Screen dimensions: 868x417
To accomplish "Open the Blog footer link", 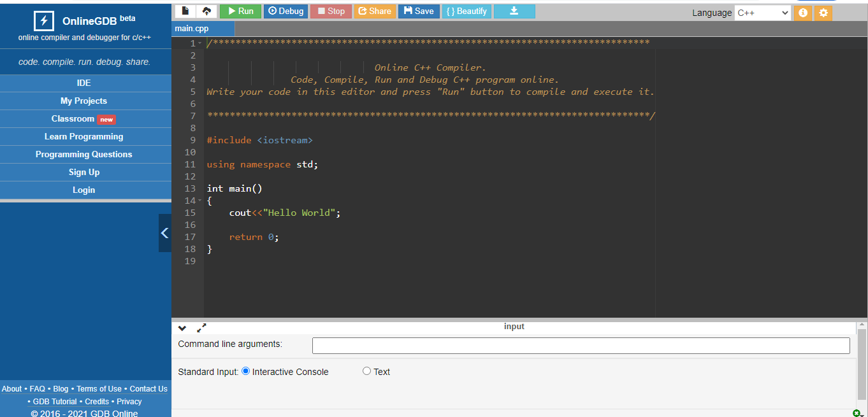I will (x=61, y=389).
